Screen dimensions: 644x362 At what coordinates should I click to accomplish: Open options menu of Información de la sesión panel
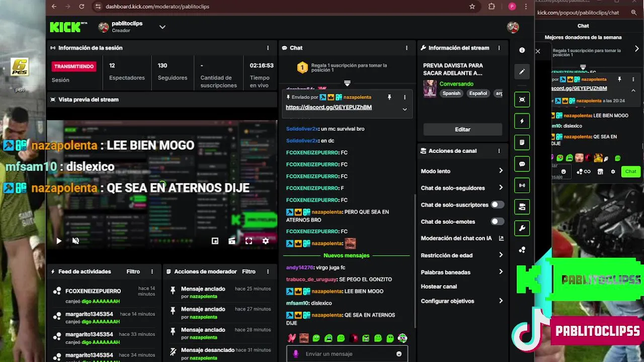point(268,48)
